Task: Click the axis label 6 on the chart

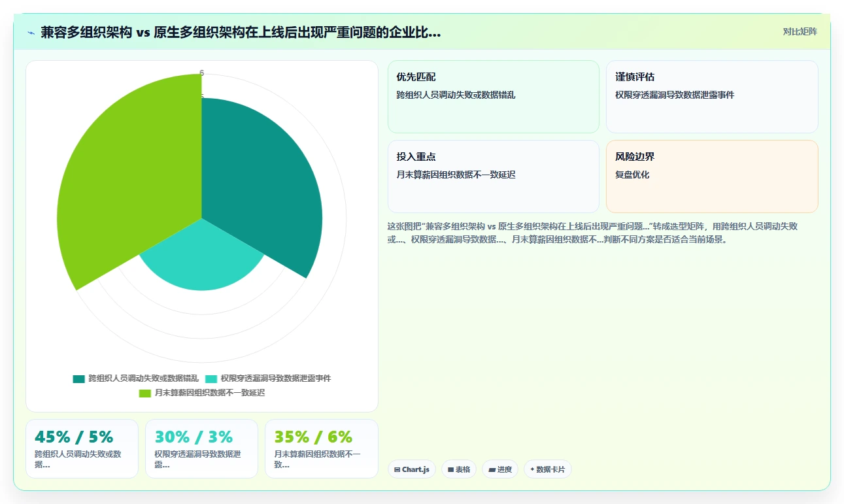Action: pyautogui.click(x=202, y=73)
